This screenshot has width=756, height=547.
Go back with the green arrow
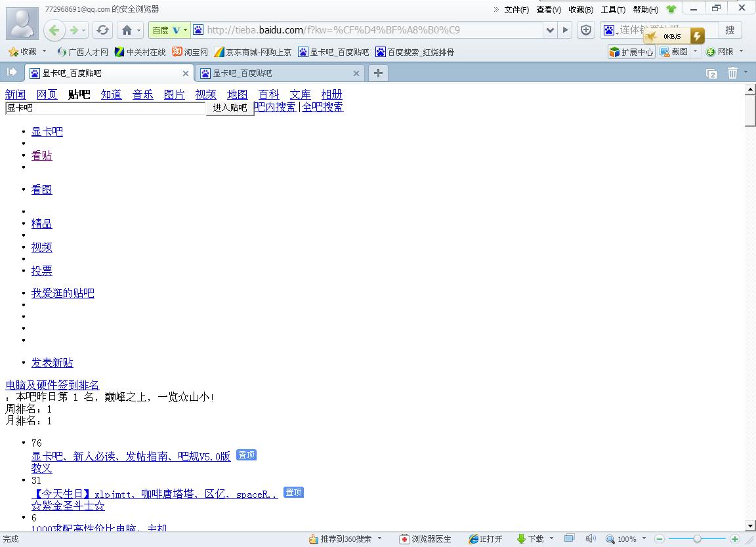point(54,30)
